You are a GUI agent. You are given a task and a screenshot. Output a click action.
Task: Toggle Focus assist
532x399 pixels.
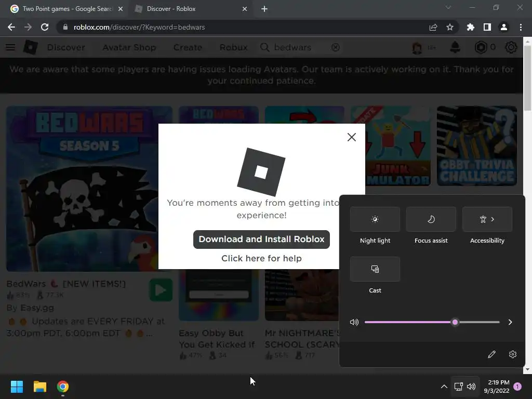pos(431,219)
